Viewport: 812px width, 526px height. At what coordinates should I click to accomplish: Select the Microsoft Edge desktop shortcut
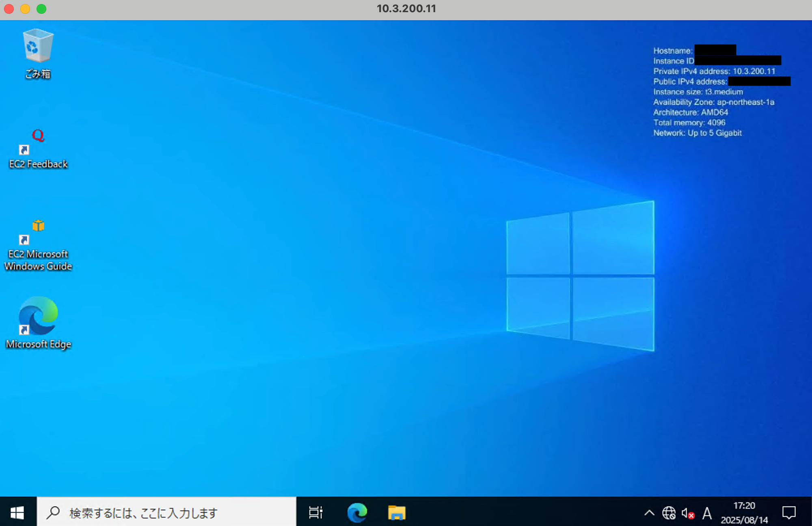[x=38, y=323]
